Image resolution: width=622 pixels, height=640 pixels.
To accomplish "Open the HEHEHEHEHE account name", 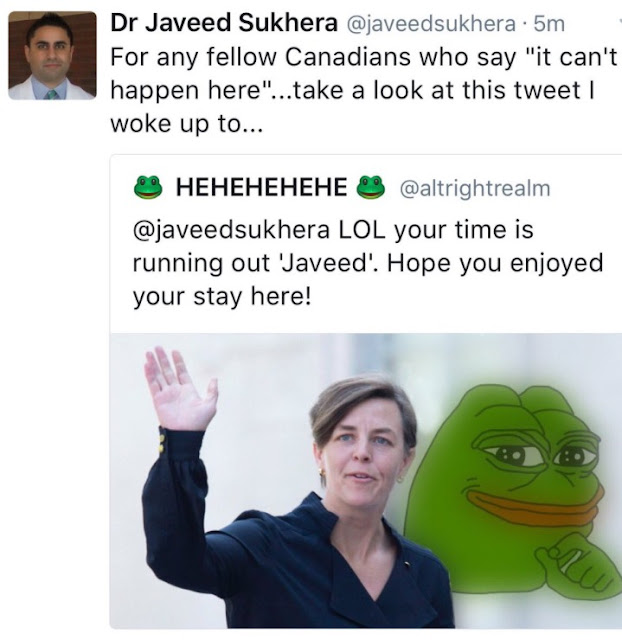I will click(262, 188).
